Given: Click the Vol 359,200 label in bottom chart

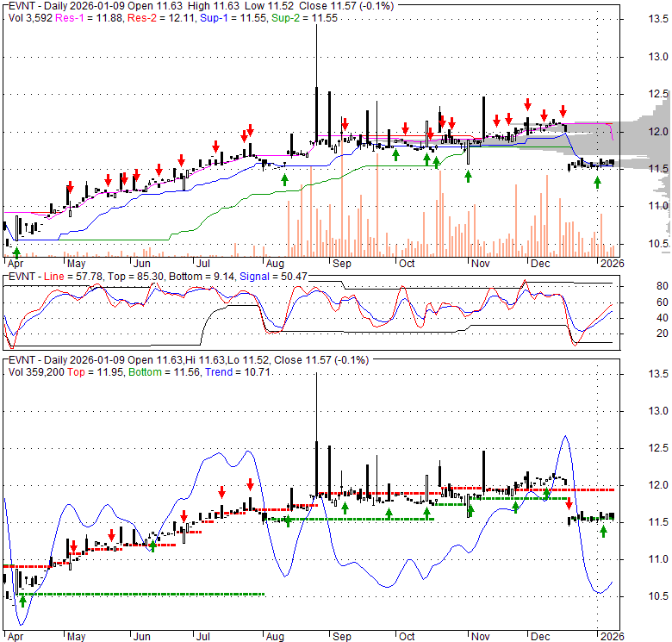Looking at the screenshot, I should coord(34,373).
